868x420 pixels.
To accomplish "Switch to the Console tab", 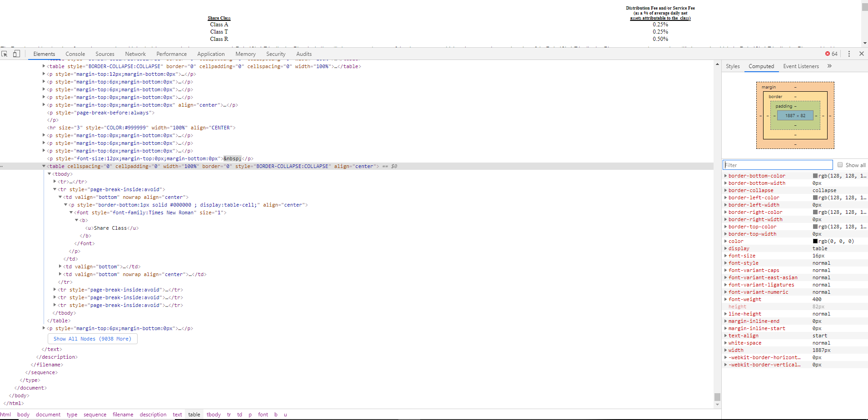I will point(75,54).
